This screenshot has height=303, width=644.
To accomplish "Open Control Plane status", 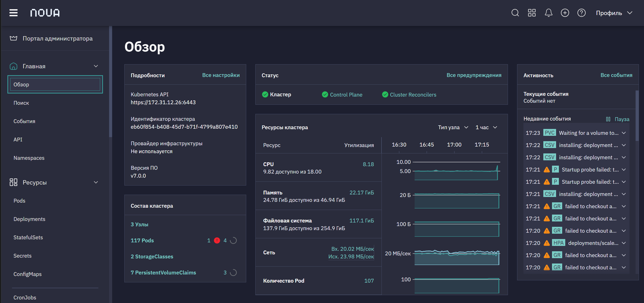I will (346, 95).
